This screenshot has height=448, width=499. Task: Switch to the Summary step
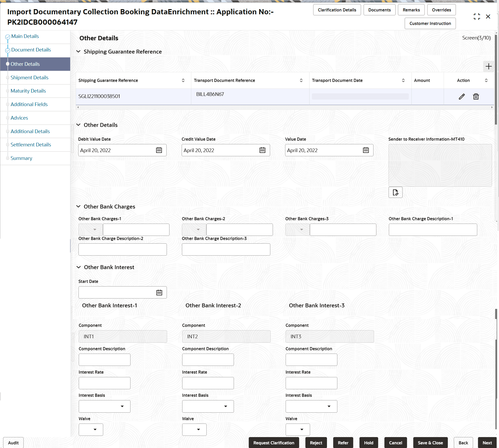pyautogui.click(x=21, y=158)
